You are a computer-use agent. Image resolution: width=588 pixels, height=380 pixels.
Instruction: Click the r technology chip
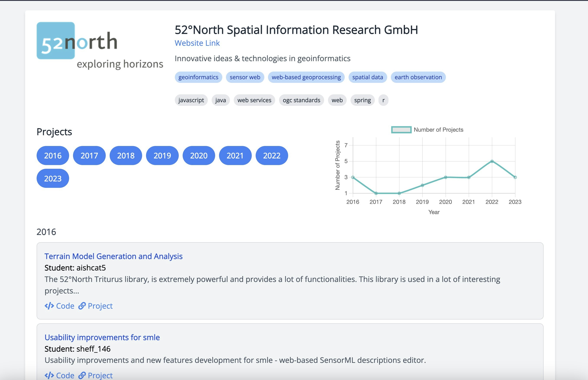383,100
